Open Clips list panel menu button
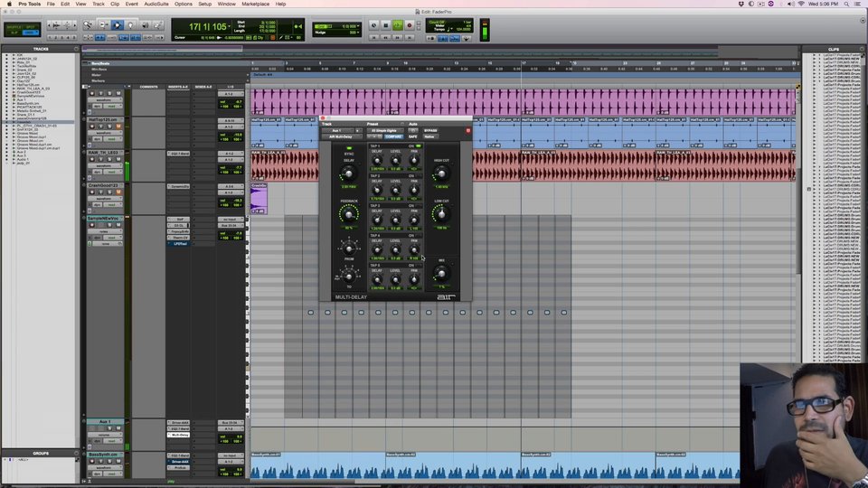This screenshot has width=868, height=488. [x=861, y=49]
